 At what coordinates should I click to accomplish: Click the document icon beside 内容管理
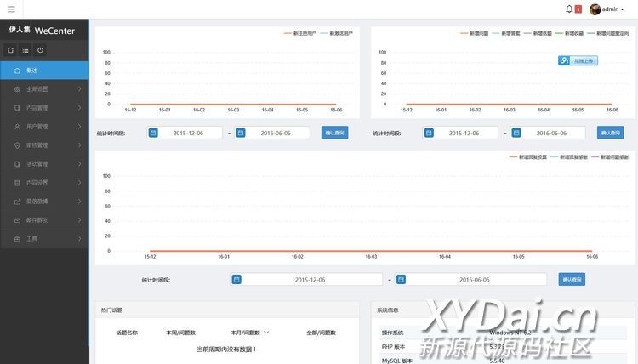click(x=17, y=108)
